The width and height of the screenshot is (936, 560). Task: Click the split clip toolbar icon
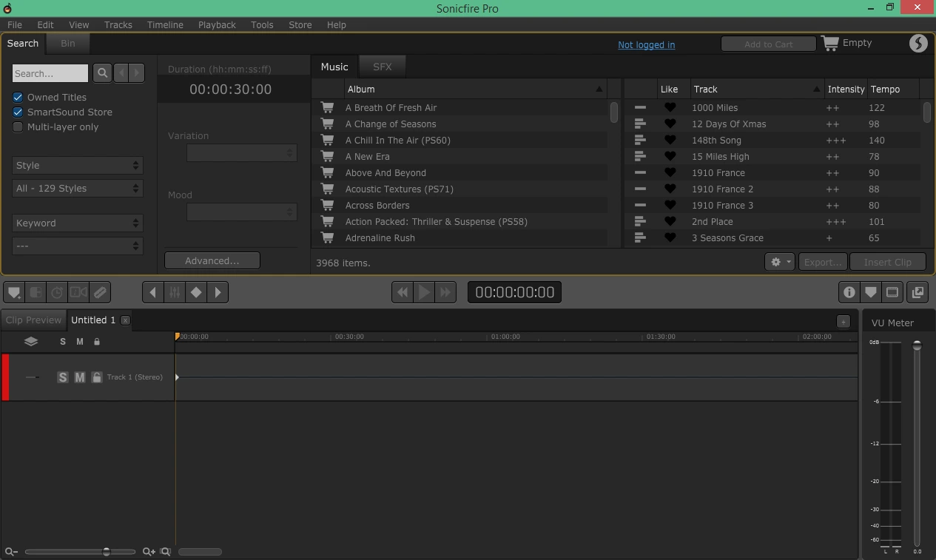tap(36, 292)
